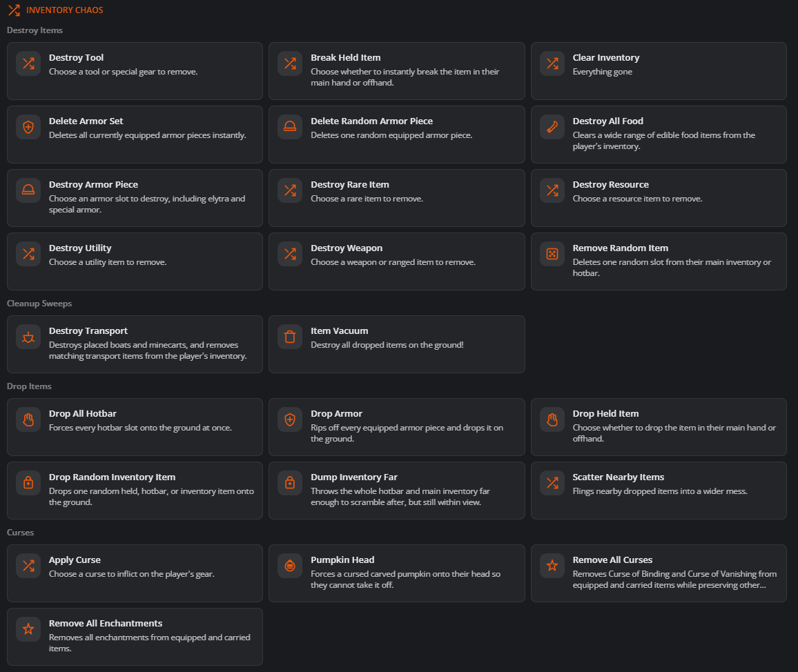The width and height of the screenshot is (798, 672).
Task: Choose the Break Held Item card
Action: tap(397, 71)
